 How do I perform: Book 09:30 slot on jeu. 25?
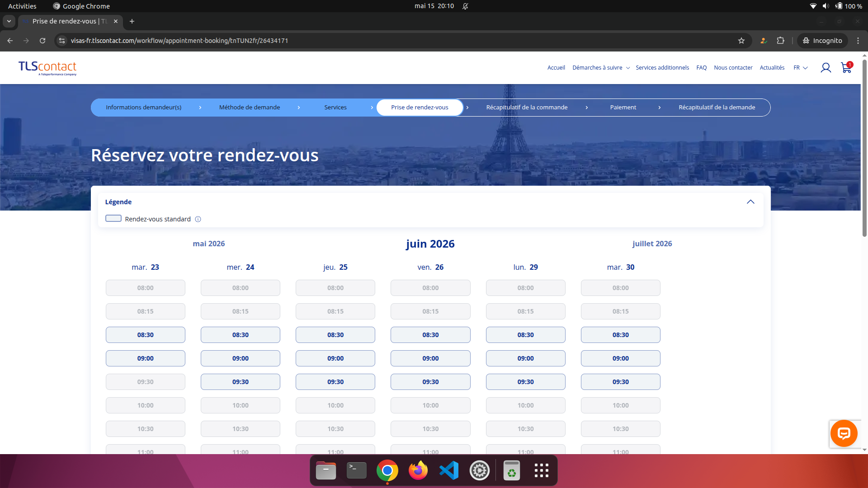pyautogui.click(x=335, y=382)
